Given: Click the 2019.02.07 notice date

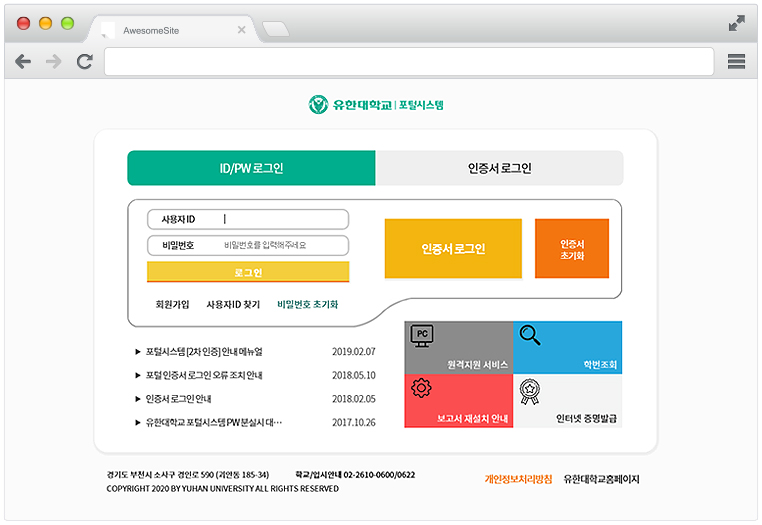Looking at the screenshot, I should pos(354,351).
